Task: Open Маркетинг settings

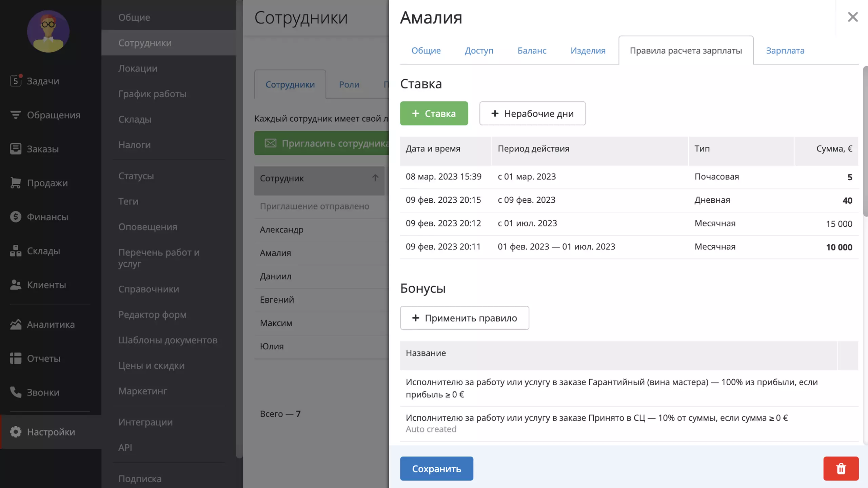Action: 169,391
